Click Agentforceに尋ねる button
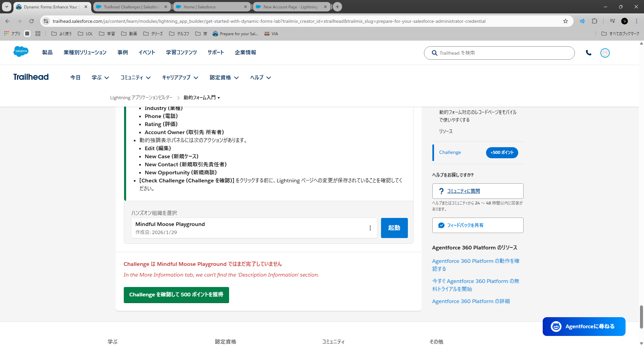Viewport: 644px width, 346px height. click(x=584, y=326)
